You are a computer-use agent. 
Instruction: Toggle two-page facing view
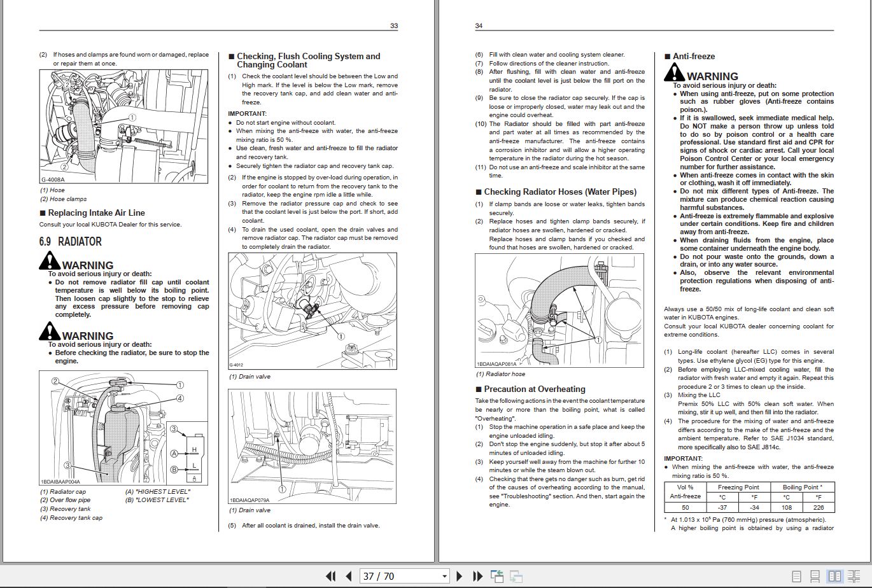(x=834, y=577)
